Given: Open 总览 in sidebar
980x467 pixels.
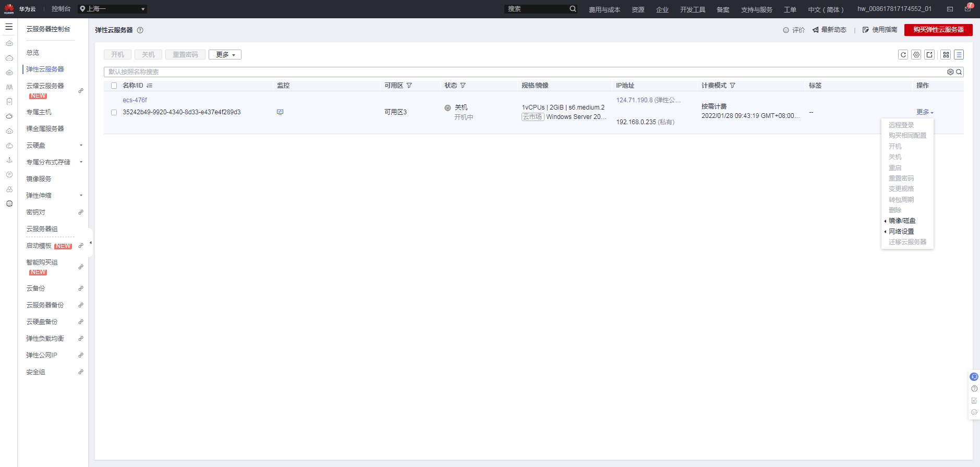Looking at the screenshot, I should [x=33, y=53].
